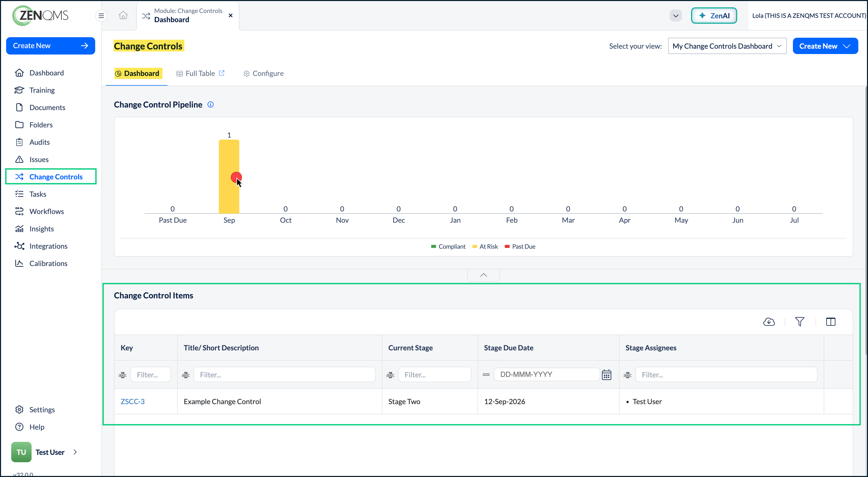
Task: Open Audits in the sidebar
Action: coord(39,142)
